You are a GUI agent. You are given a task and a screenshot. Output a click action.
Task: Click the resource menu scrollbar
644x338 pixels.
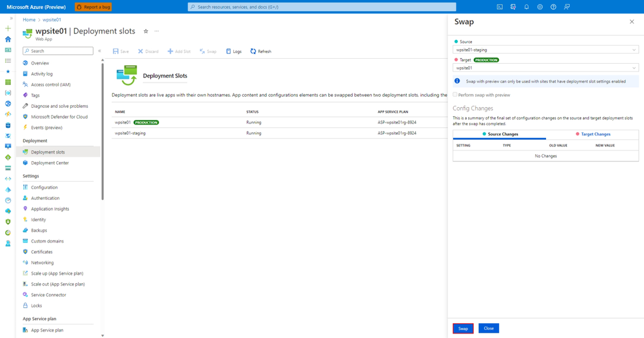(102, 132)
